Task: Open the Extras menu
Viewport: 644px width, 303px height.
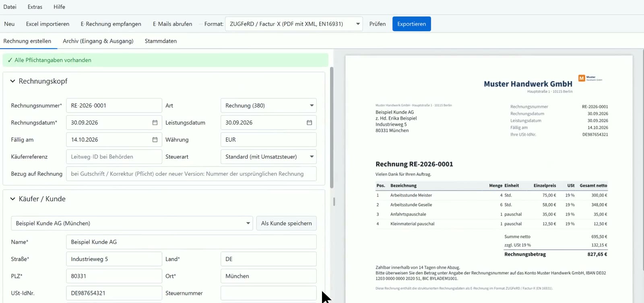Action: 35,7
